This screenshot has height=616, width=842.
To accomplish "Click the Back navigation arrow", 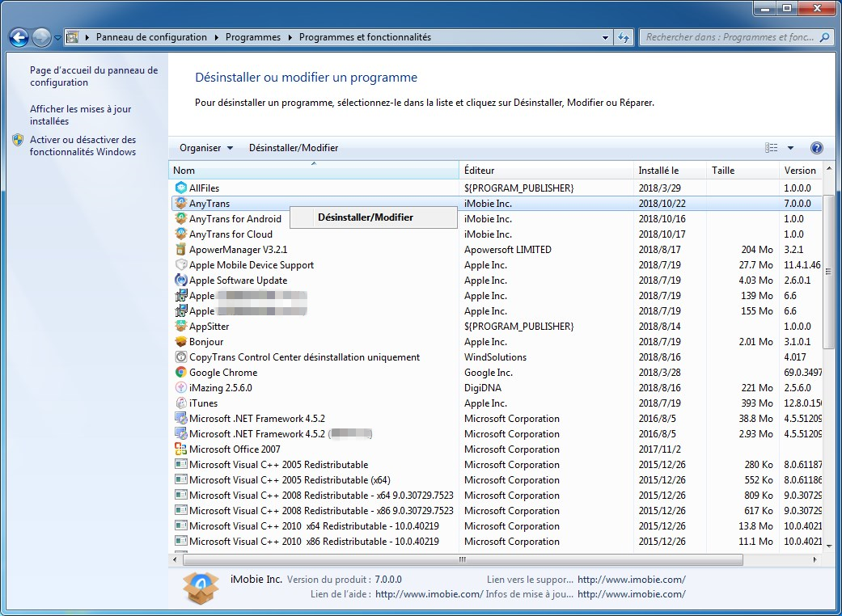I will click(19, 37).
